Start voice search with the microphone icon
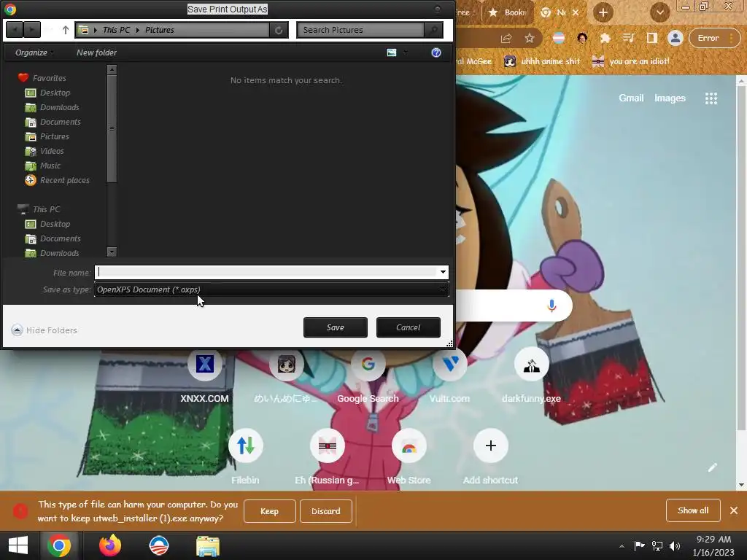Viewport: 747px width, 560px height. click(x=551, y=306)
